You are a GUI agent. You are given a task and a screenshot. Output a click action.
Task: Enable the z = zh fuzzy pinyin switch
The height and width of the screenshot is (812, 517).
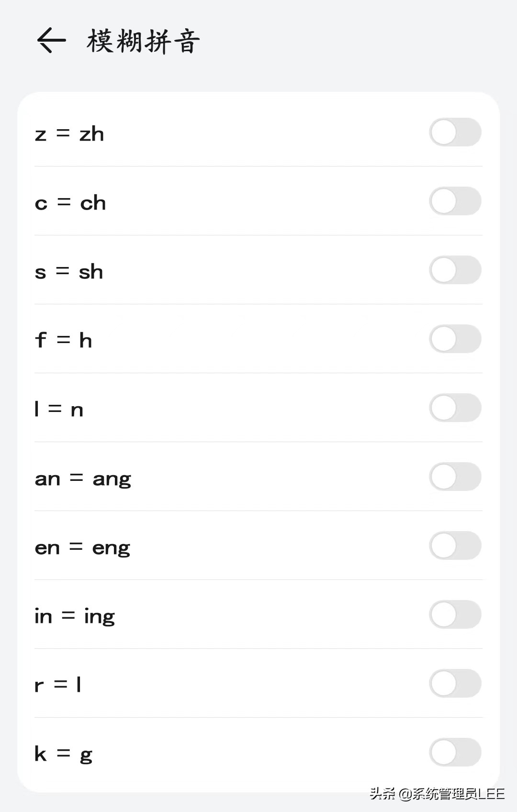pos(455,133)
